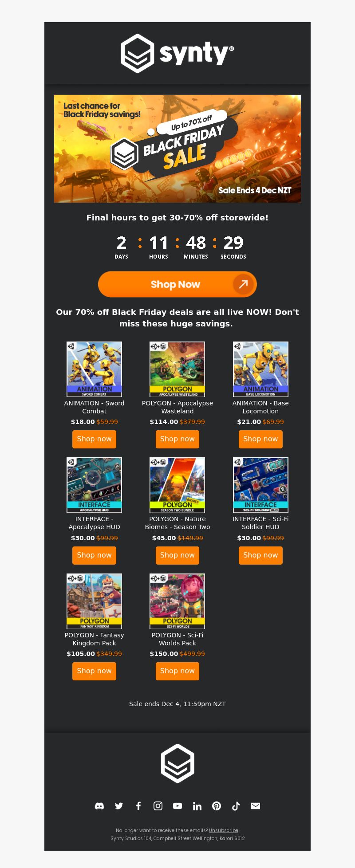This screenshot has height=868, width=355.
Task: Click the email envelope icon in footer
Action: click(x=256, y=806)
